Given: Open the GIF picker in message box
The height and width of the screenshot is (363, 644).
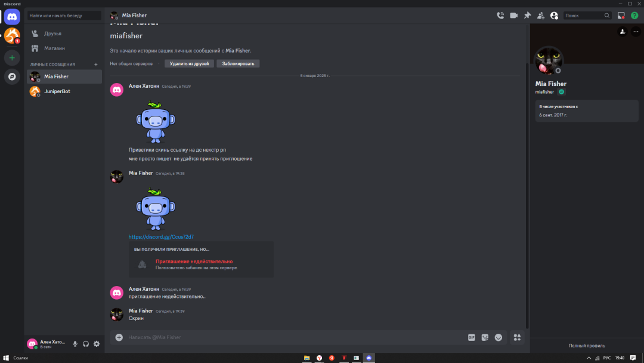Looking at the screenshot, I should [x=471, y=337].
